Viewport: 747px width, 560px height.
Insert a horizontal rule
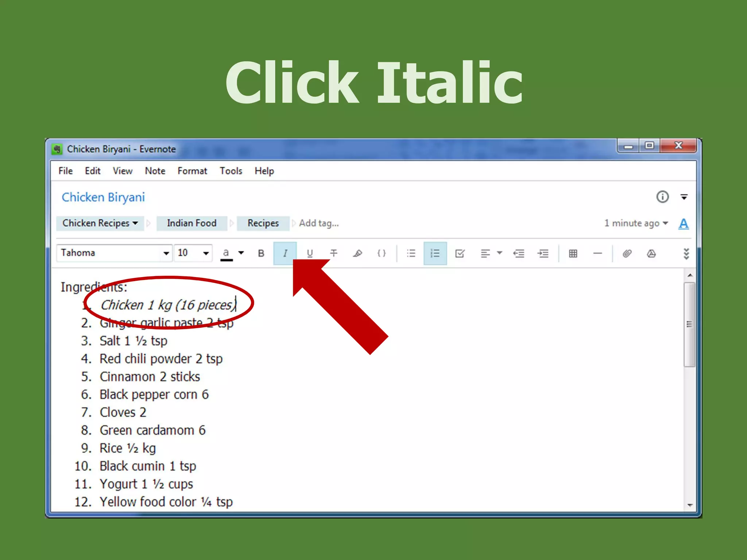(x=597, y=253)
